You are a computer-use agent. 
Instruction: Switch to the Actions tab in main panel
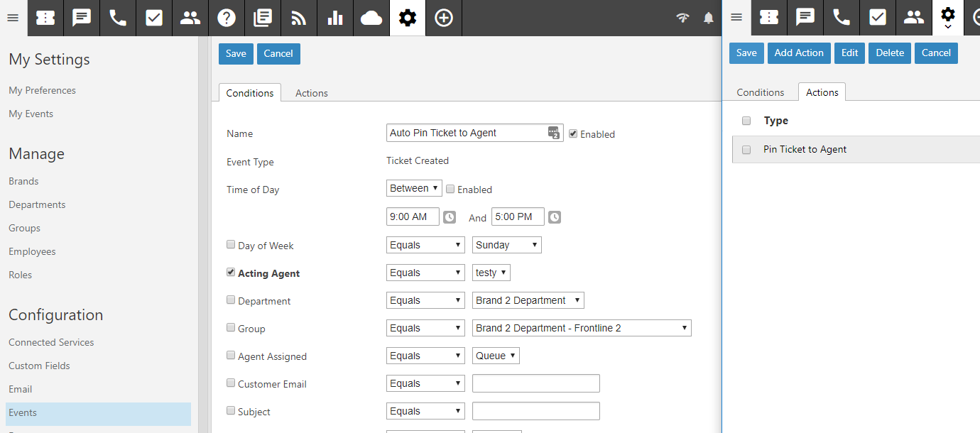pos(311,93)
